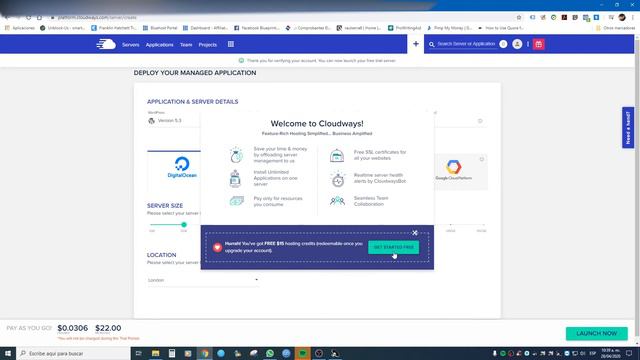Open the Facebook Blueprint bookmark
640x360 pixels.
pos(257,28)
